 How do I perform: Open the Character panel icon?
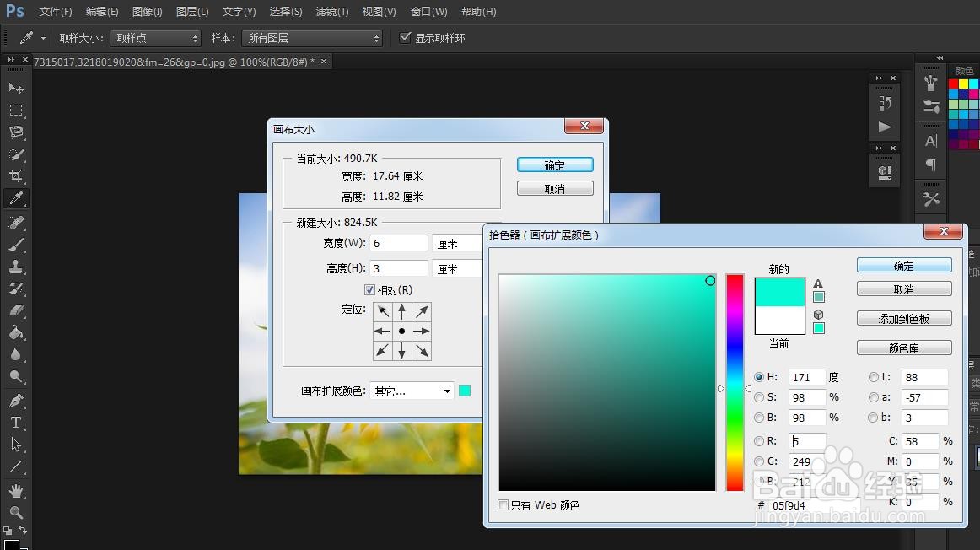click(931, 141)
